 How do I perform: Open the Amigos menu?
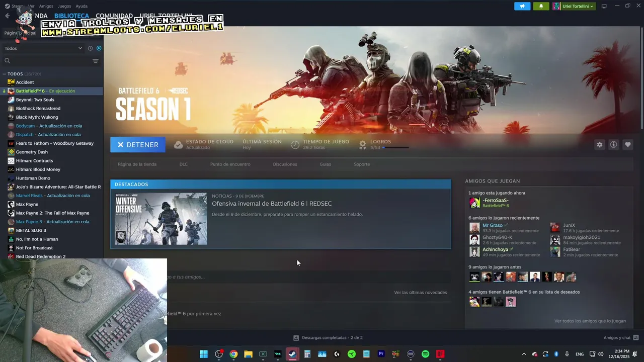(x=46, y=6)
